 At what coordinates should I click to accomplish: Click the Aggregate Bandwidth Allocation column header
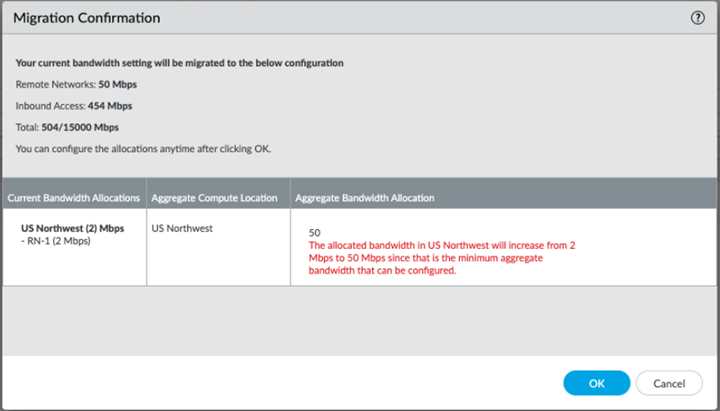tap(367, 198)
